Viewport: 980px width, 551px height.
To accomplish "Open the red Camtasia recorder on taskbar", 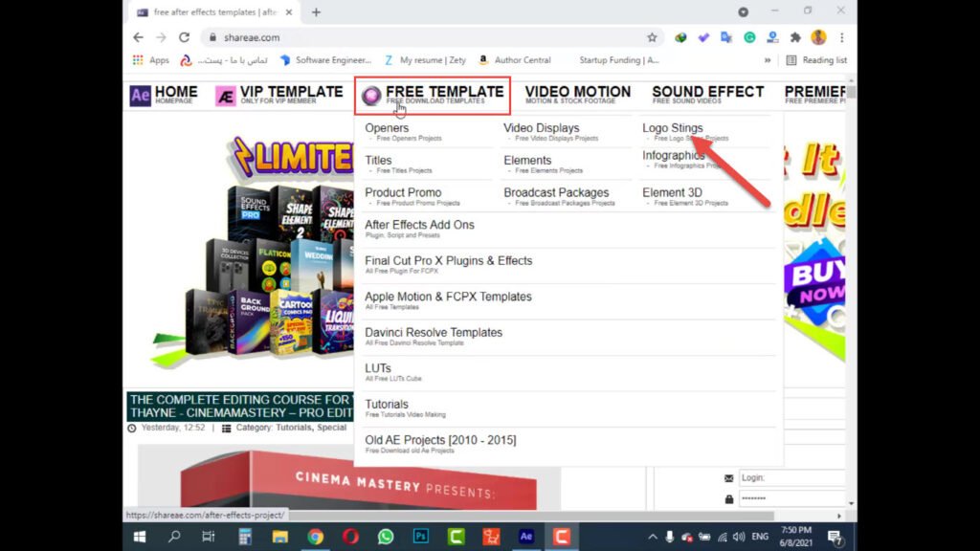I will pos(561,537).
